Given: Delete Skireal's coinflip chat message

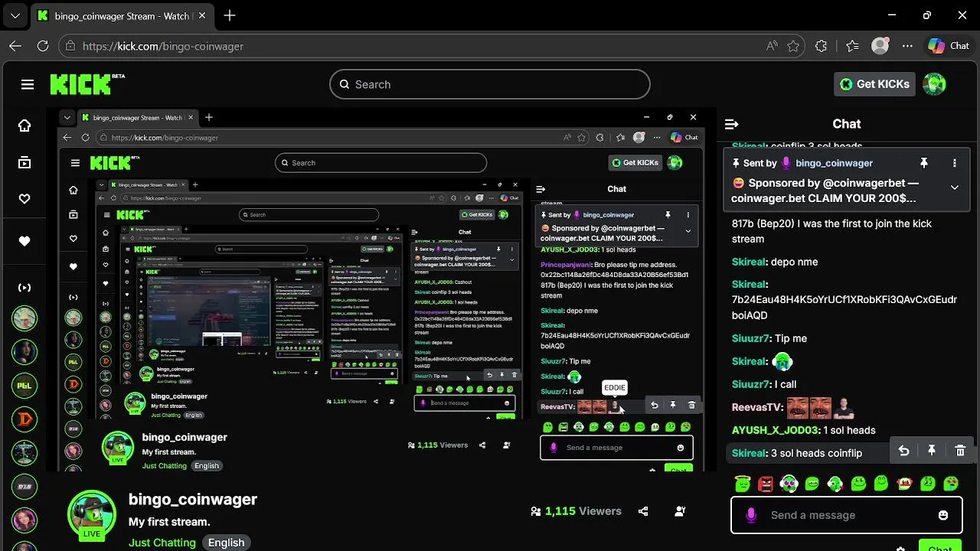Looking at the screenshot, I should click(x=960, y=452).
